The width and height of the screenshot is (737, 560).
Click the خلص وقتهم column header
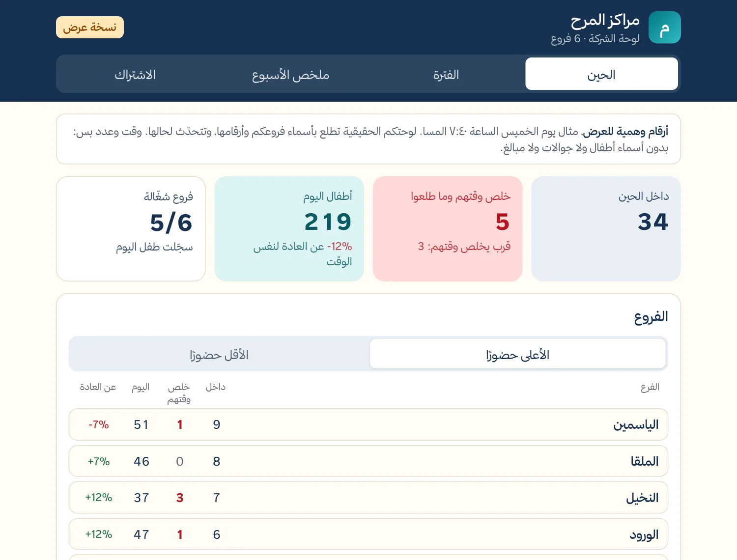179,393
